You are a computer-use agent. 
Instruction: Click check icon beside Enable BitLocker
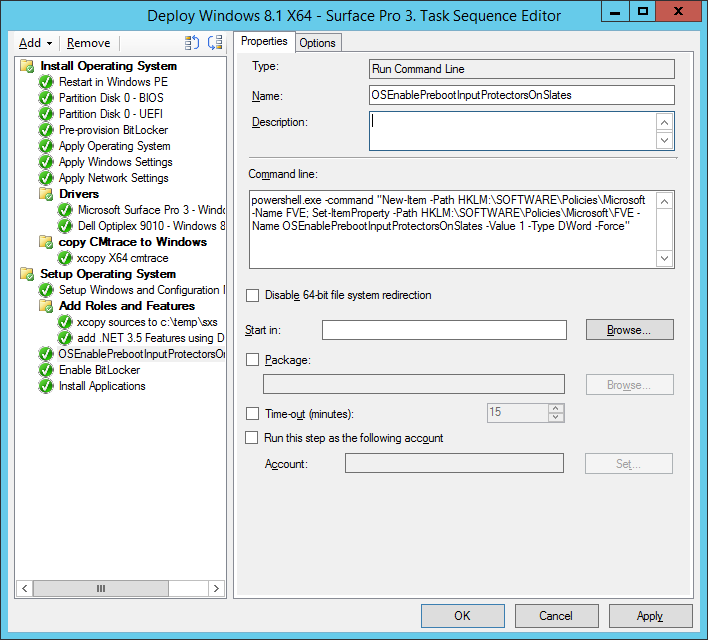click(x=46, y=370)
